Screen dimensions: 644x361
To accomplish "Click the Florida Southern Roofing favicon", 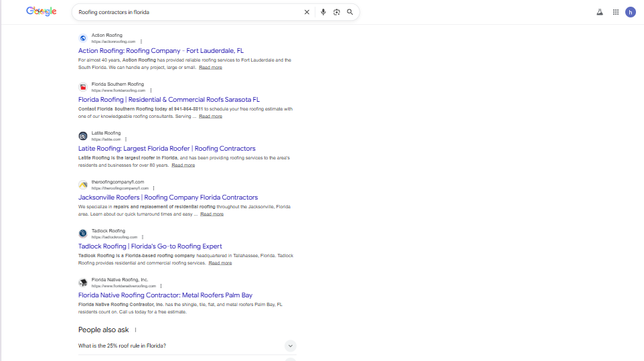I will pos(83,87).
